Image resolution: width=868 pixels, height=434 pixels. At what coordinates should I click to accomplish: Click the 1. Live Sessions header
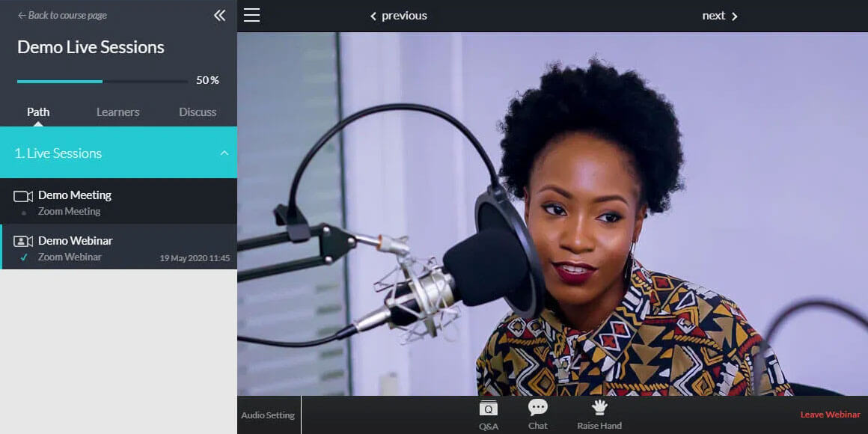click(x=58, y=153)
